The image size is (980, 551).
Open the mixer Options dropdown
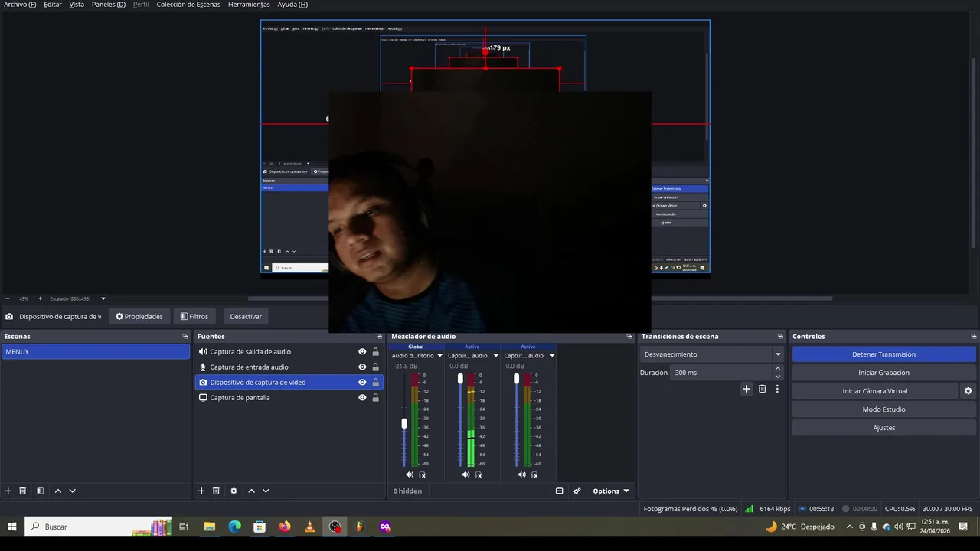(611, 491)
